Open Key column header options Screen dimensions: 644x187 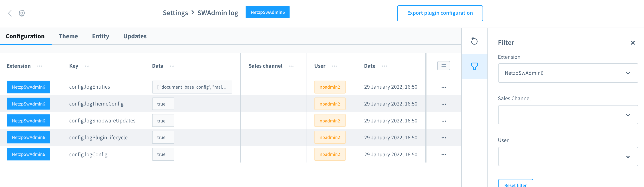click(87, 66)
